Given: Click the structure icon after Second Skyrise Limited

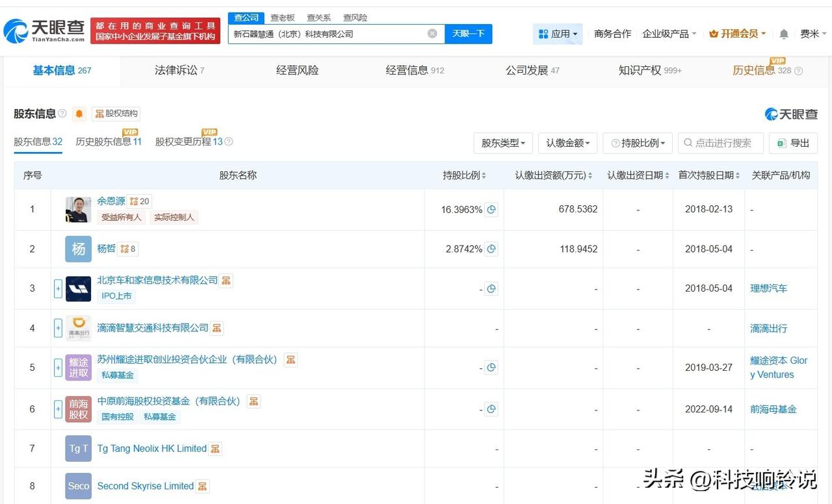Looking at the screenshot, I should (x=203, y=486).
